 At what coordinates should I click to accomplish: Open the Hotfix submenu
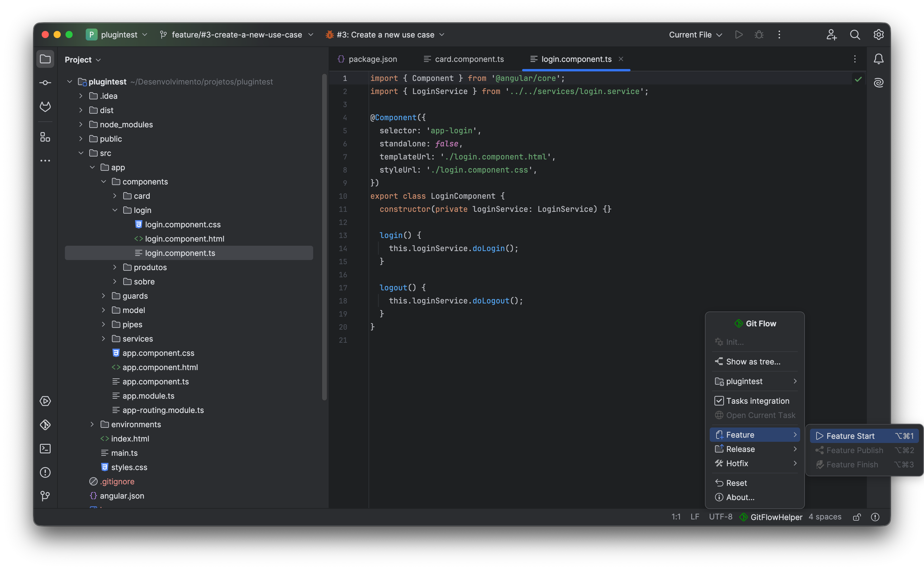755,463
